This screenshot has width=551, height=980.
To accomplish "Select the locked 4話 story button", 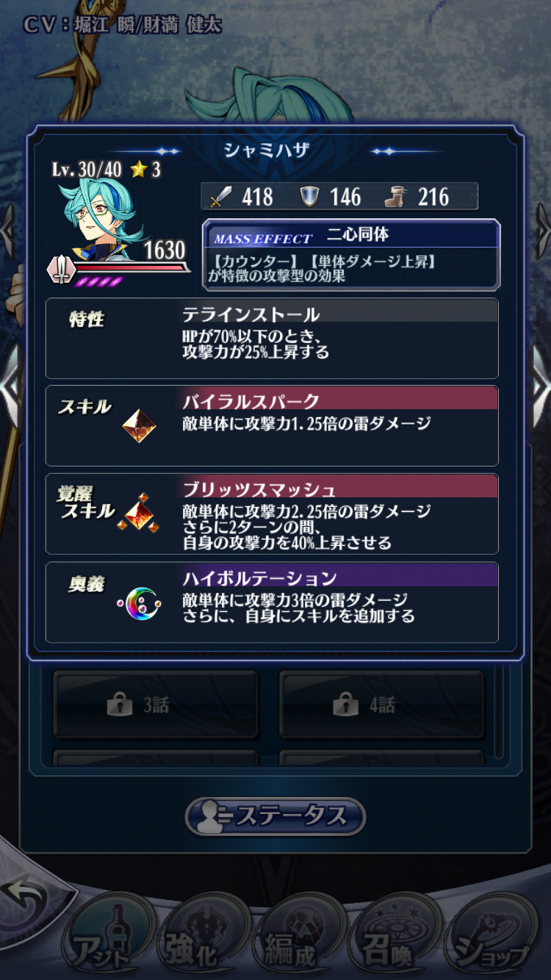I will pyautogui.click(x=381, y=705).
